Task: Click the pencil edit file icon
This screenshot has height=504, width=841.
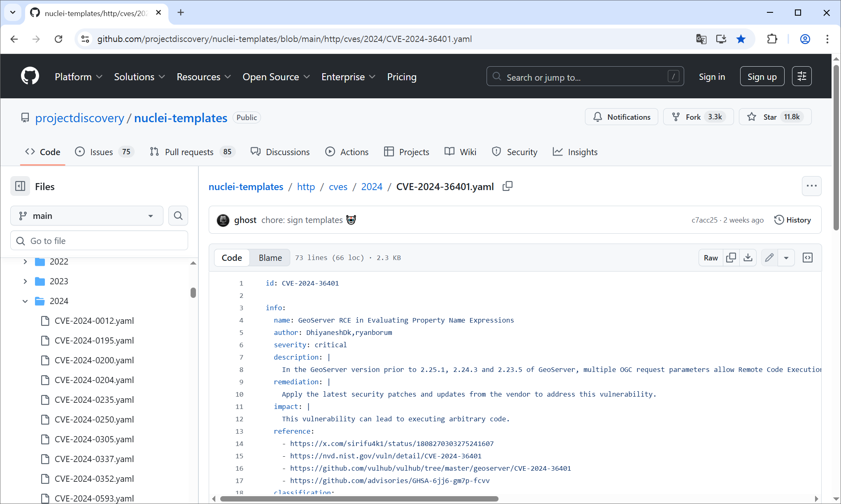Action: [x=769, y=258]
